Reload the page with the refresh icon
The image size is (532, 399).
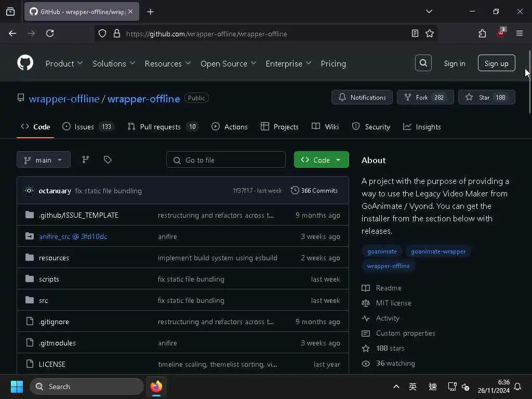click(50, 33)
